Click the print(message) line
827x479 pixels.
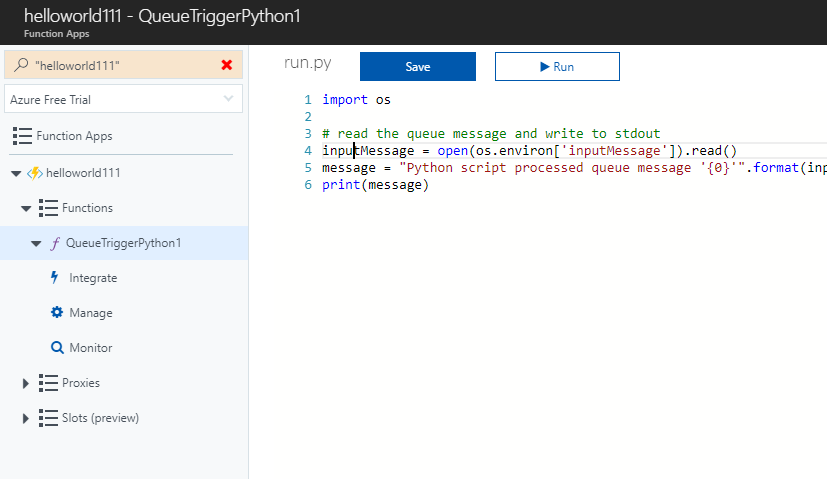click(376, 185)
